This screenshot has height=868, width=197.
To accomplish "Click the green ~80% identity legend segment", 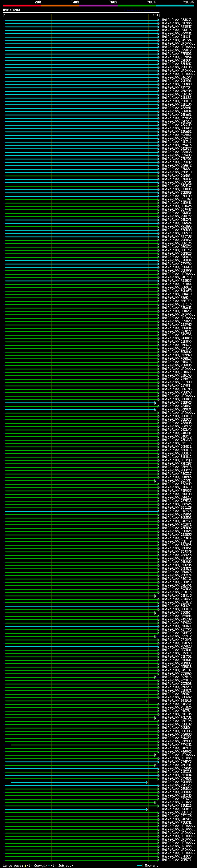I will (x=137, y=6).
